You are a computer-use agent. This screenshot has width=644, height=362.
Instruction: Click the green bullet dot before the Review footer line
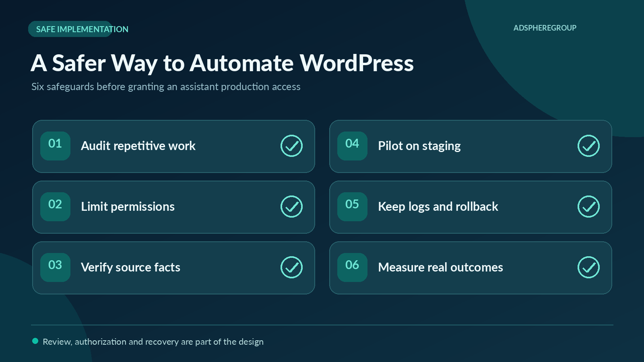pyautogui.click(x=35, y=341)
